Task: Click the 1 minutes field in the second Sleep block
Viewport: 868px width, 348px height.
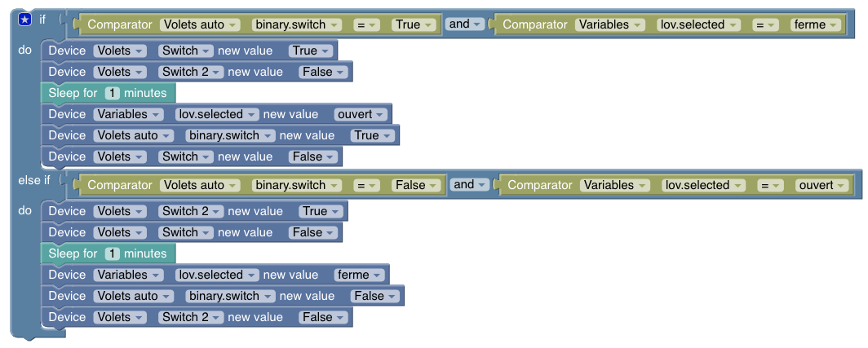Action: click(x=113, y=253)
